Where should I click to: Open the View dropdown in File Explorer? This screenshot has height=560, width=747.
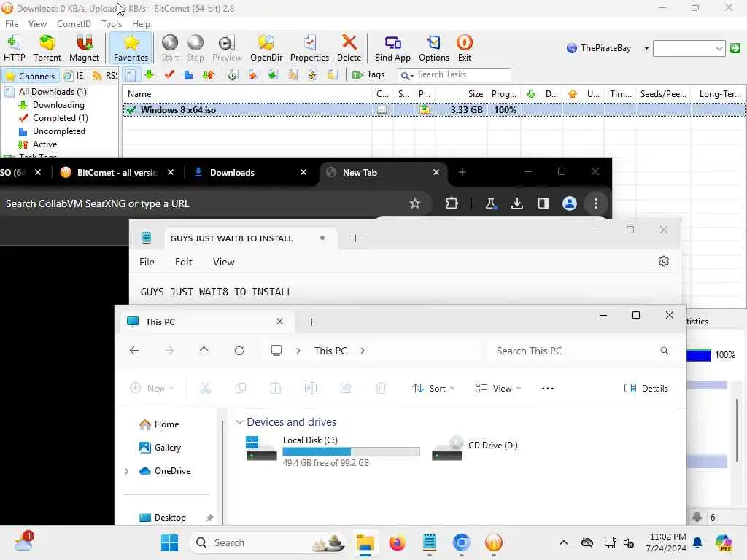click(498, 389)
